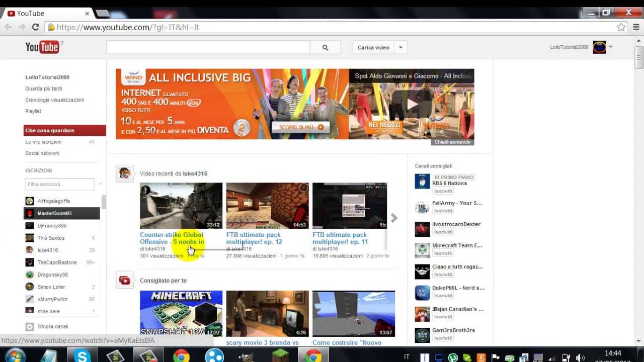Click the YouTube search input field

tap(208, 48)
